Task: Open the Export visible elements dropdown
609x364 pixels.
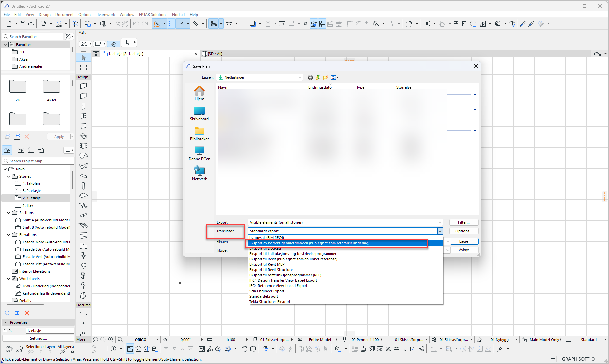Action: point(345,222)
